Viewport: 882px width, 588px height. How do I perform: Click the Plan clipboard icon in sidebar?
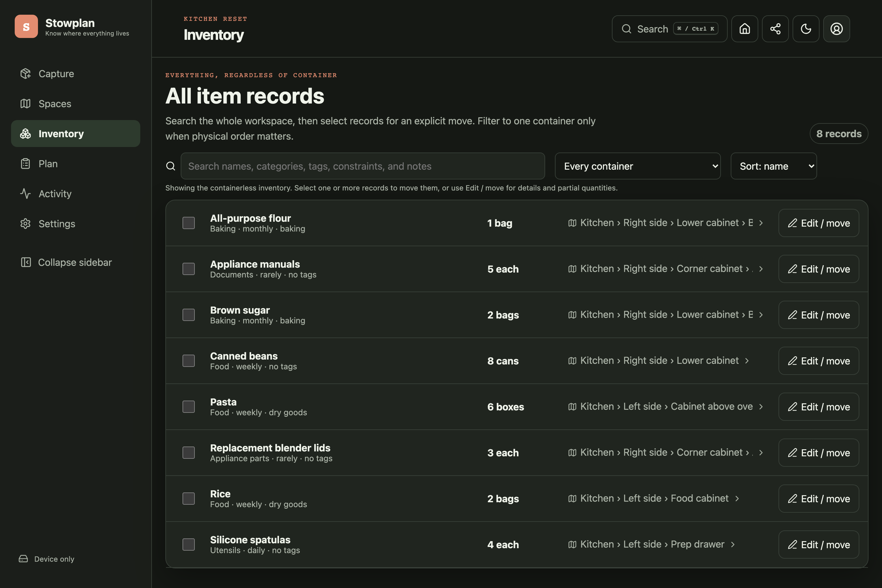(25, 164)
